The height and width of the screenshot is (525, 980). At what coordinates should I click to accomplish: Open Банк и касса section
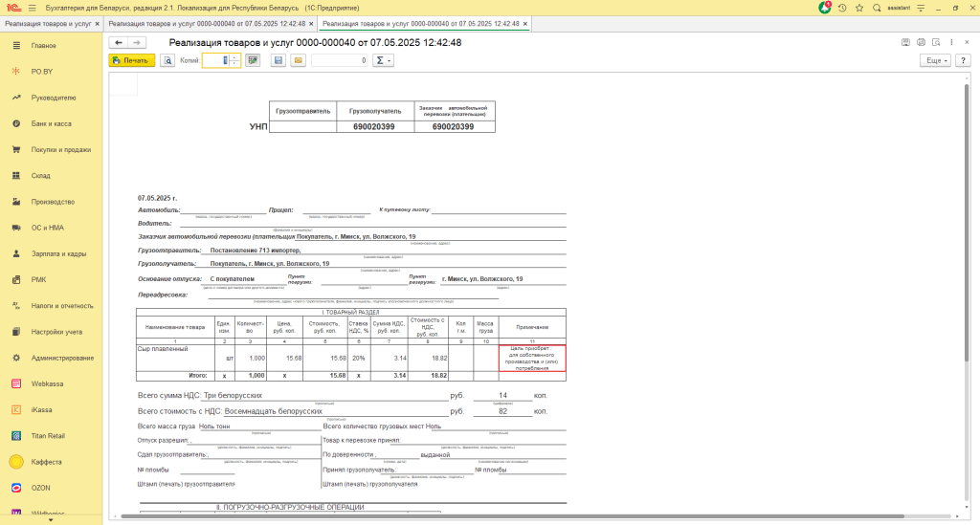point(52,123)
